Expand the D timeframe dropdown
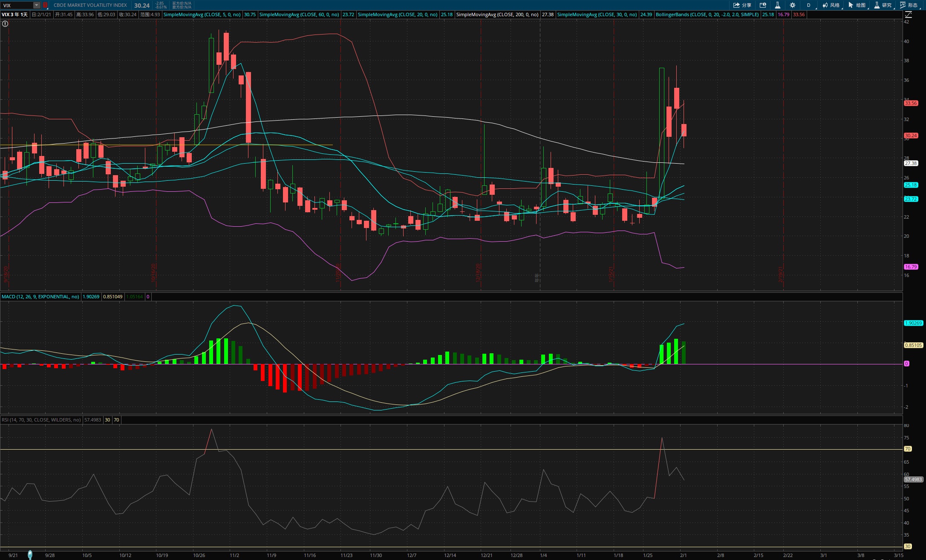 (x=809, y=5)
